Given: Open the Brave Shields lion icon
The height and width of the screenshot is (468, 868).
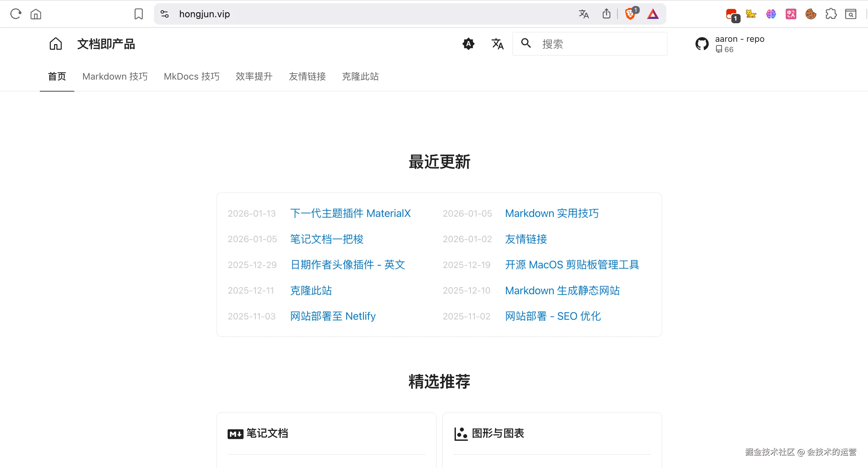Looking at the screenshot, I should click(630, 14).
